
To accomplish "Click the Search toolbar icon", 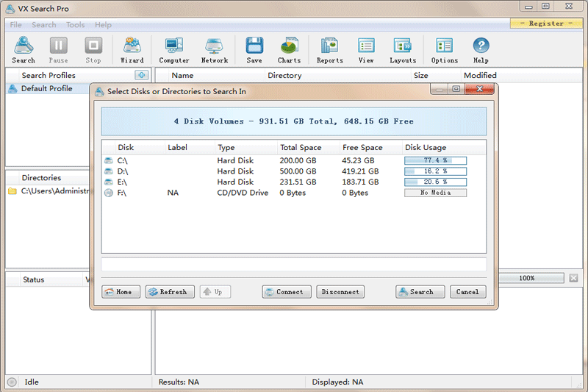I will pos(24,50).
